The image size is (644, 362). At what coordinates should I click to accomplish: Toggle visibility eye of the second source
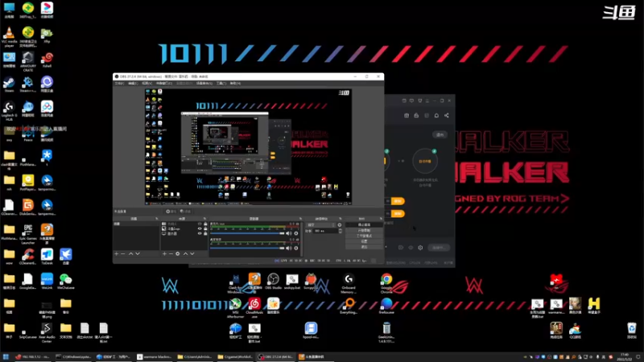[200, 228]
